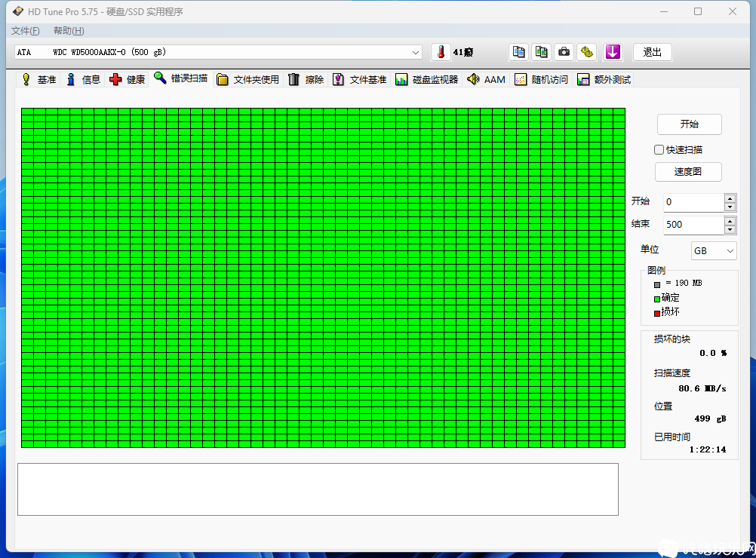Viewport: 756px width, 558px height.
Task: Click the 1:22:14 elapsed time value
Action: (707, 449)
